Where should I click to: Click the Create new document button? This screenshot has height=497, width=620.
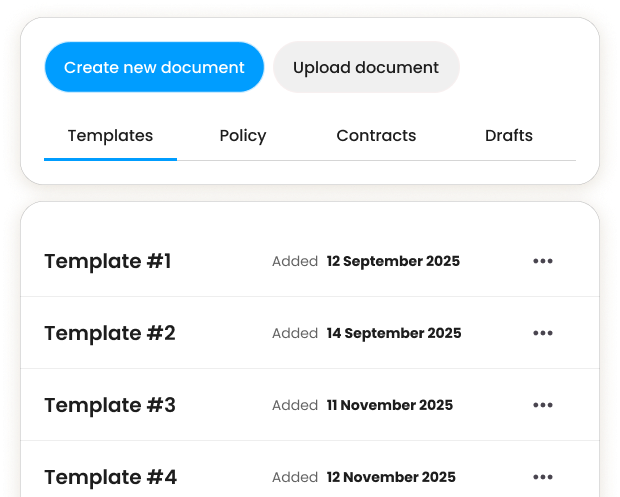click(x=154, y=68)
